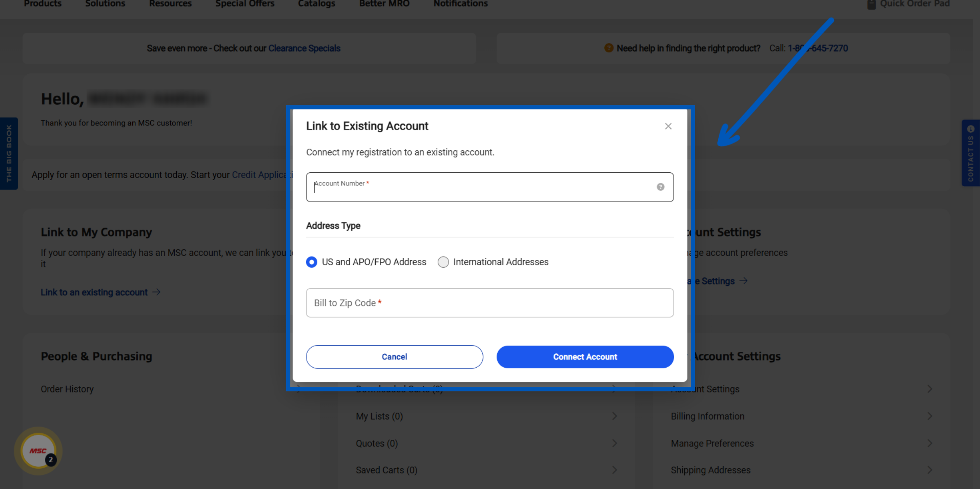Open Manage Preferences

click(712, 443)
